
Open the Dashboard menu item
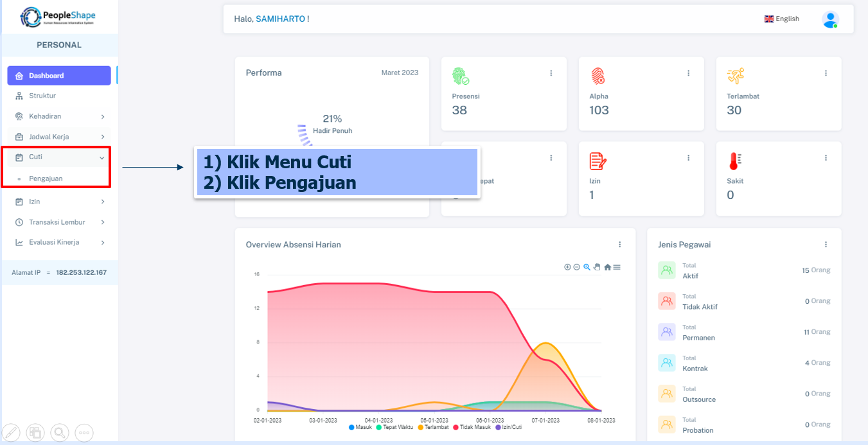59,76
